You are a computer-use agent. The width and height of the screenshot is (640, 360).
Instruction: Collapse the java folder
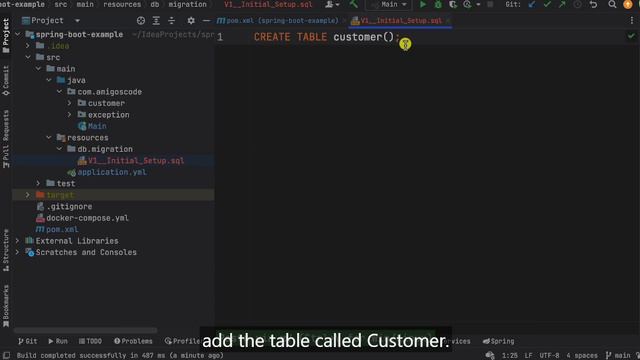tap(49, 80)
